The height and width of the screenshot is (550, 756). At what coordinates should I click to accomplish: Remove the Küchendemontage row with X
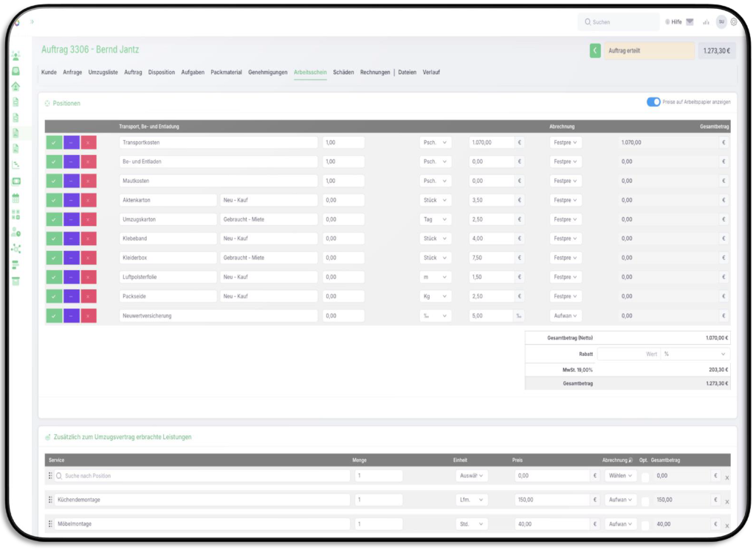[x=726, y=501]
